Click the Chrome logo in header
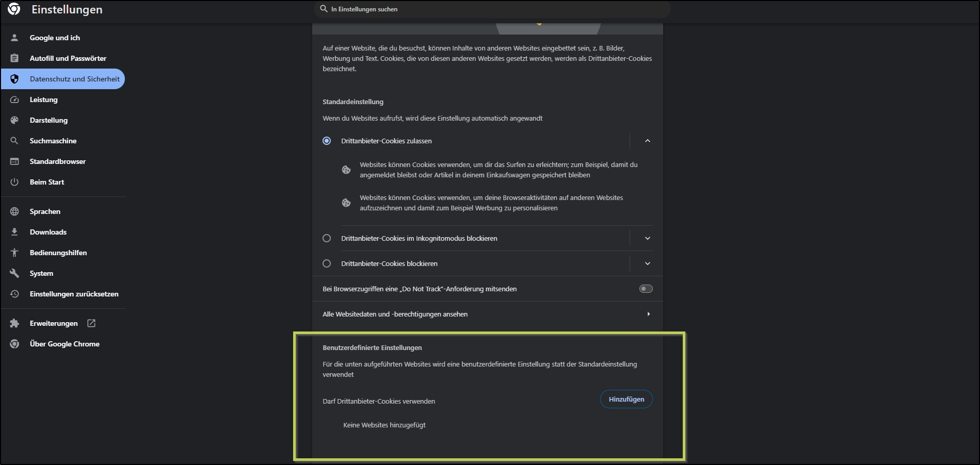The height and width of the screenshot is (465, 980). coord(14,9)
